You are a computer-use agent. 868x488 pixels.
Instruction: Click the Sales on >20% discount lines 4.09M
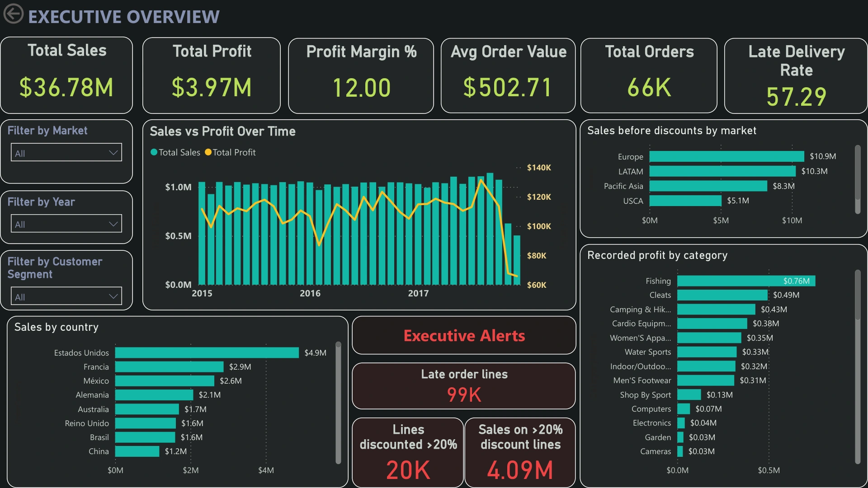pos(520,453)
